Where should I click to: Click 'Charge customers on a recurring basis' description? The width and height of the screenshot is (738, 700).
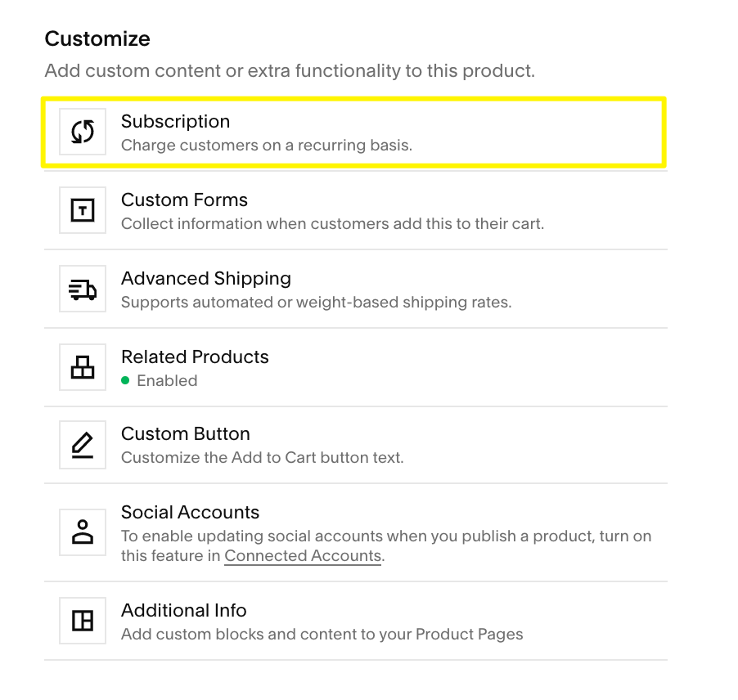pyautogui.click(x=267, y=146)
